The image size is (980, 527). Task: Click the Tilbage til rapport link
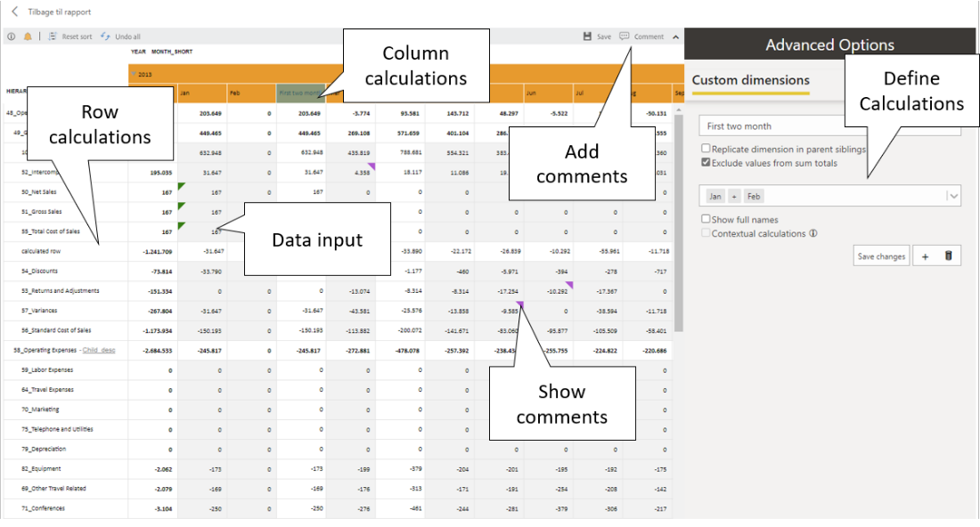60,12
